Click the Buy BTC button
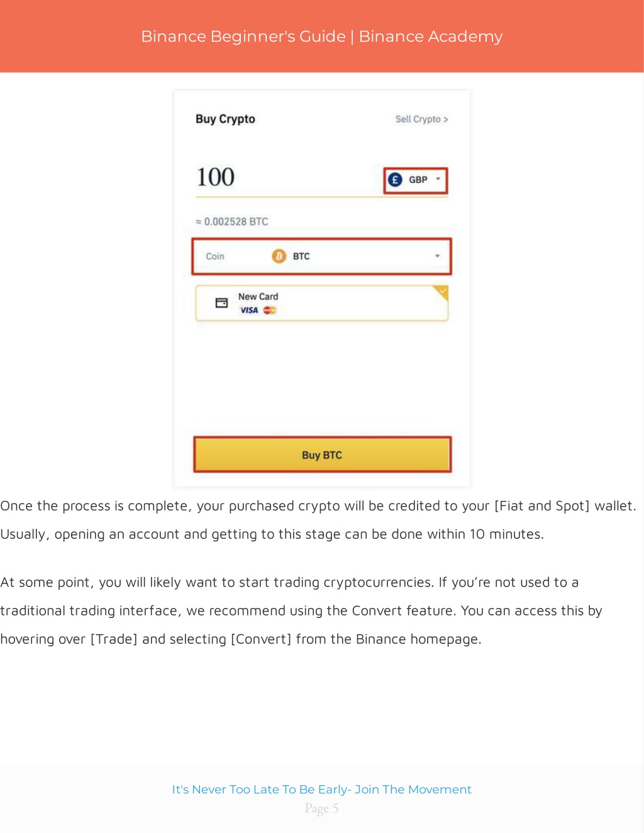Image resolution: width=644 pixels, height=833 pixels. point(322,455)
